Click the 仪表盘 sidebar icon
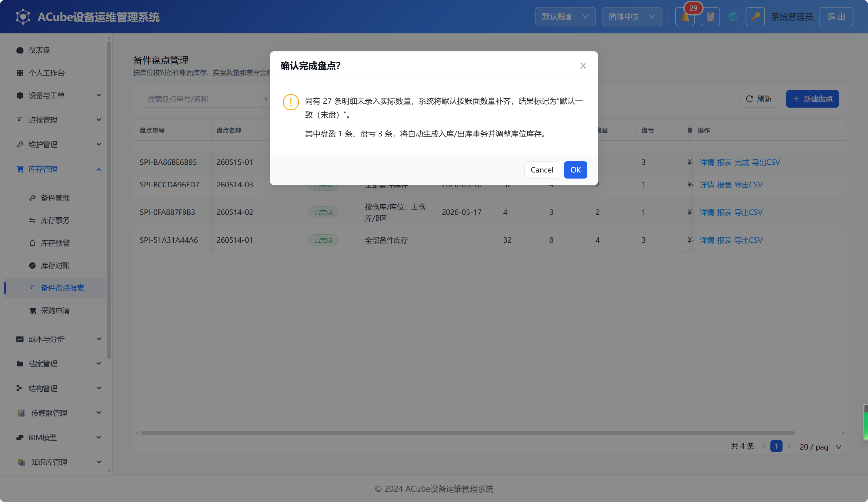The height and width of the screenshot is (502, 868). click(x=20, y=50)
